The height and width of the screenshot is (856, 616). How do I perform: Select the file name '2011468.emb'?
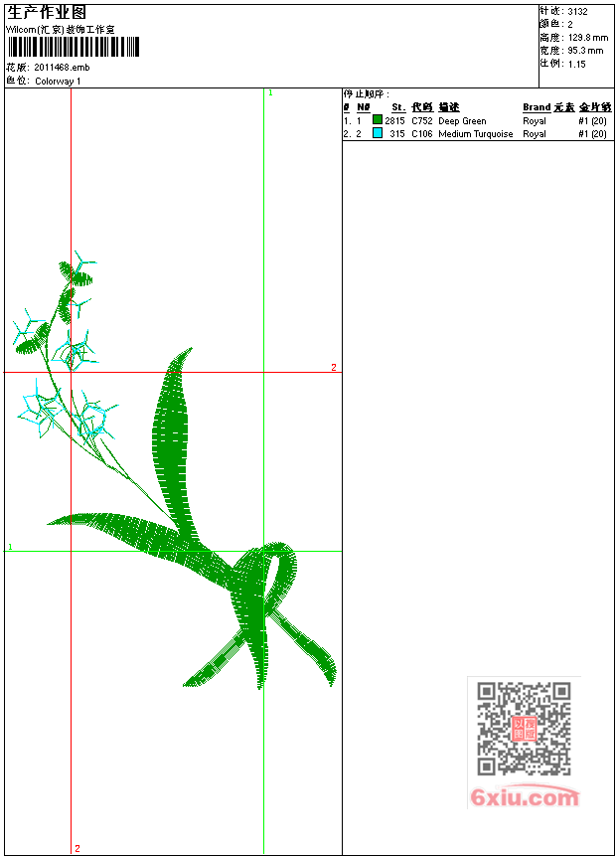62,68
